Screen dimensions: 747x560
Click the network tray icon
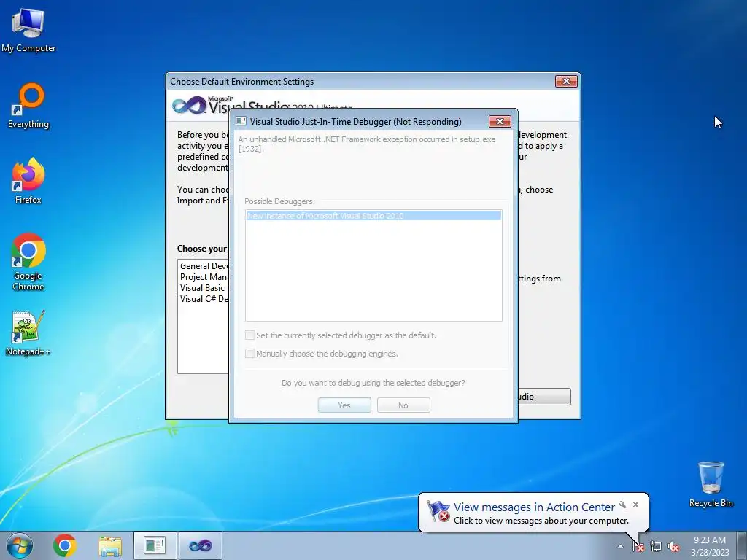pos(656,546)
